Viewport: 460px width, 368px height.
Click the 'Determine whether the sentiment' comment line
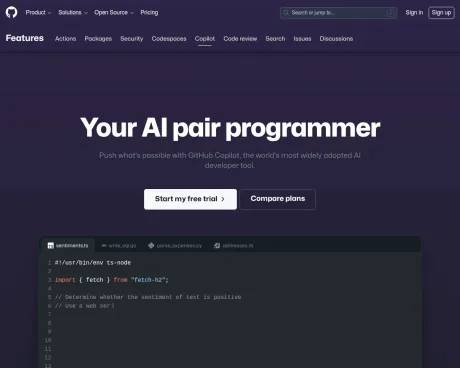tap(148, 297)
